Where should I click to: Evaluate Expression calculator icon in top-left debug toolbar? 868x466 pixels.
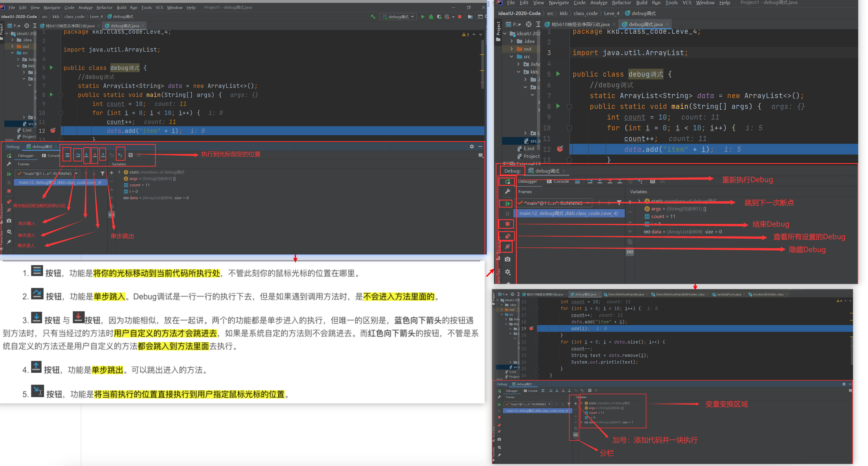[131, 155]
